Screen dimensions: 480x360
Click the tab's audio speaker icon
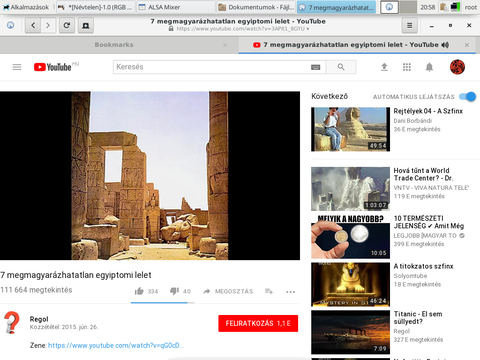pos(445,45)
